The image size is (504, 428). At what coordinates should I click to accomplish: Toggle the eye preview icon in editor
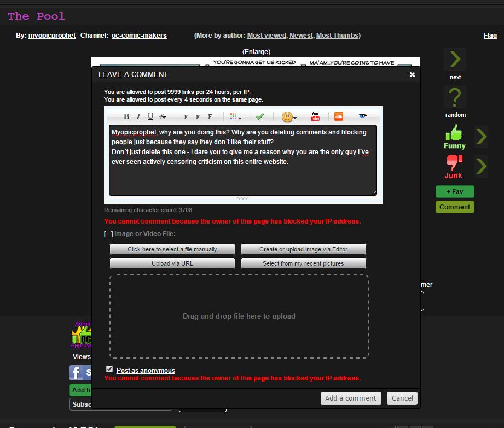(x=362, y=116)
